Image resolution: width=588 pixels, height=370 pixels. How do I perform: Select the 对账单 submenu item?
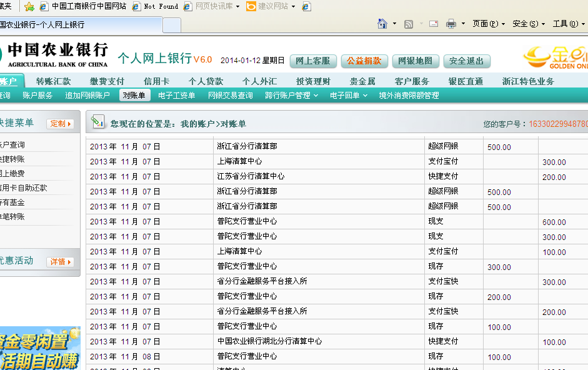tap(134, 96)
